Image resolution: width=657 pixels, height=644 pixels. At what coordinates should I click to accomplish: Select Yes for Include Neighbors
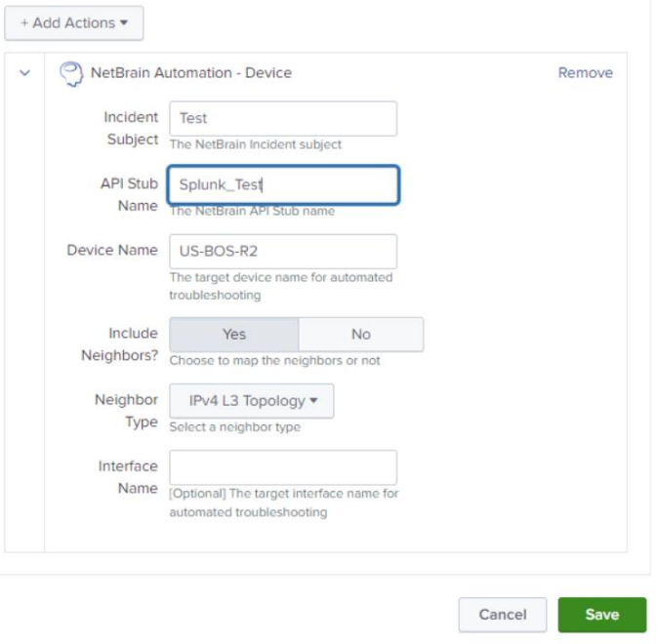click(234, 334)
